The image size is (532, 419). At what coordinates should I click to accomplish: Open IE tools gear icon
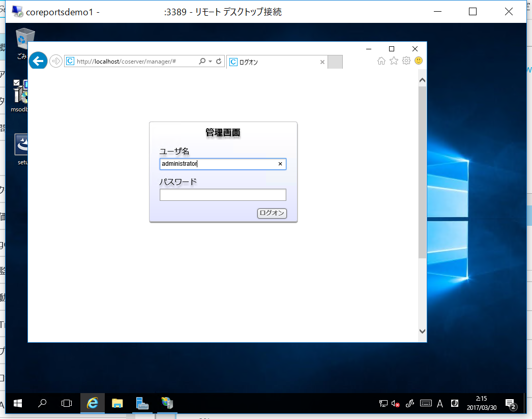point(406,61)
